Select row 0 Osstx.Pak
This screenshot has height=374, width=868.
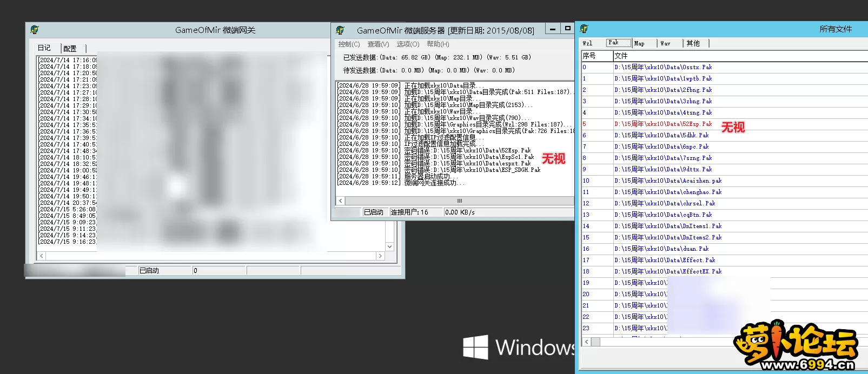pyautogui.click(x=725, y=68)
